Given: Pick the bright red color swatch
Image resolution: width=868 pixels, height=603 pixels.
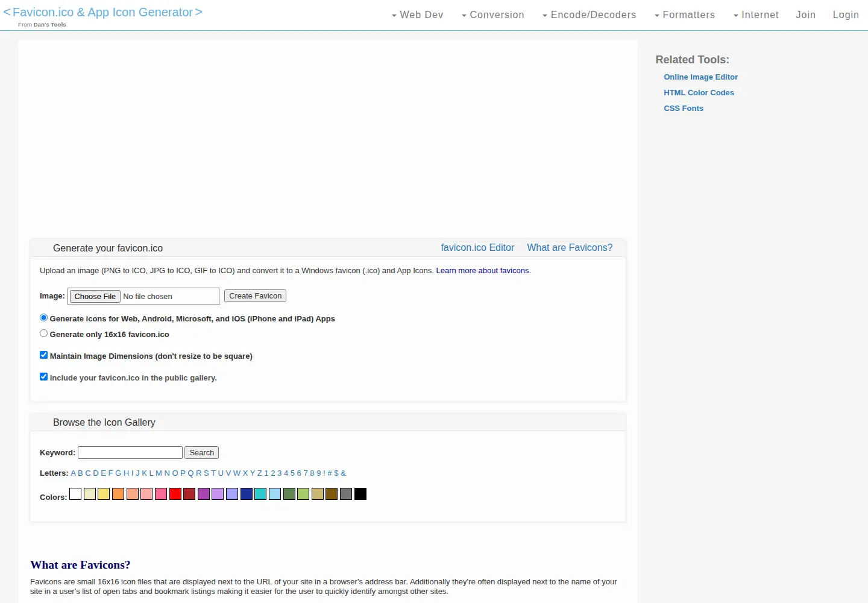Looking at the screenshot, I should 175,494.
